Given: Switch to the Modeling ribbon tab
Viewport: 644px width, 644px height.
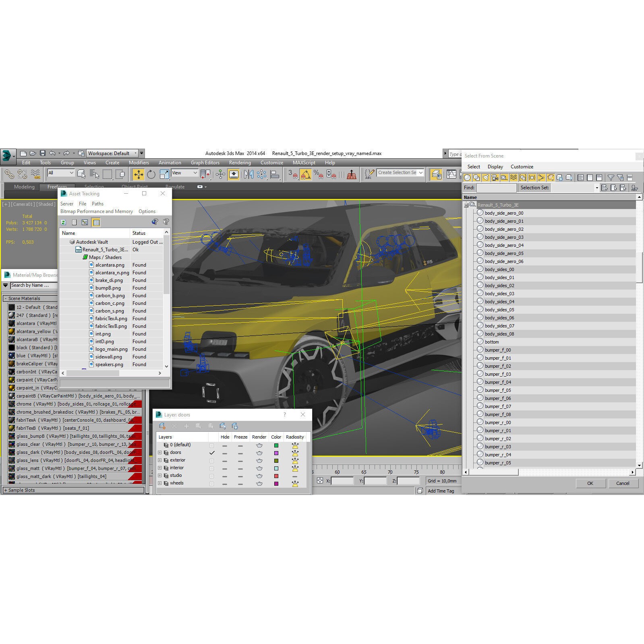Looking at the screenshot, I should click(x=24, y=186).
